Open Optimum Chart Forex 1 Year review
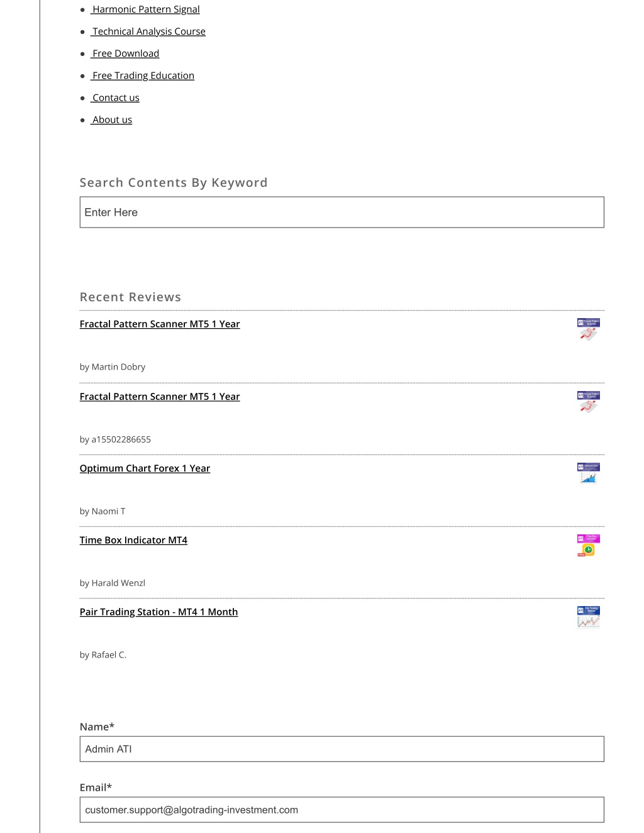This screenshot has height=833, width=644. 145,468
